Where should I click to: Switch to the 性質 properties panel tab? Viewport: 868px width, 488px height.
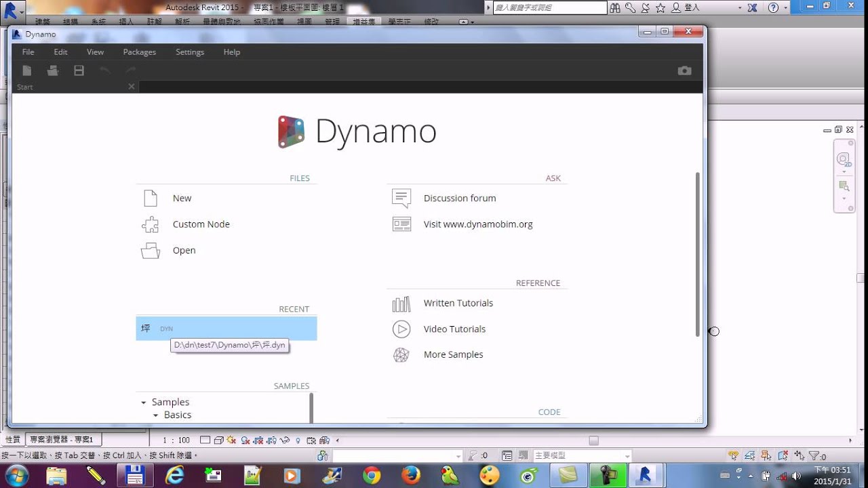coord(12,440)
